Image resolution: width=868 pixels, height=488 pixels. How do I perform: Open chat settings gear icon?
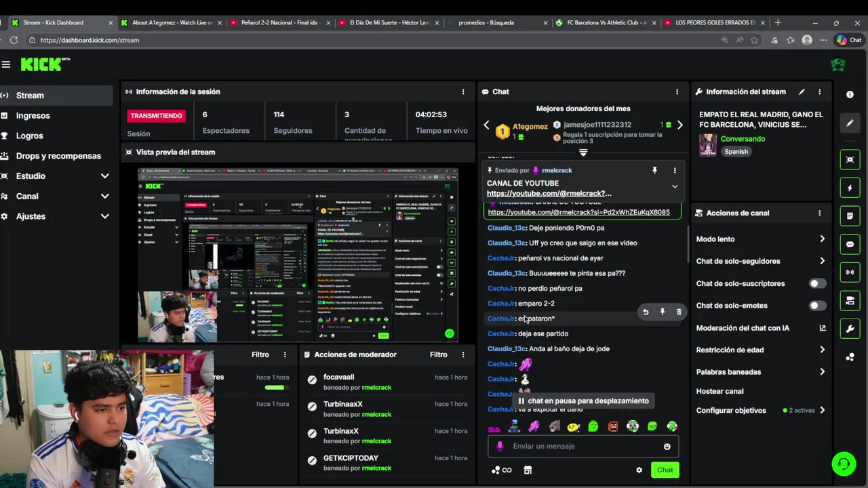(x=639, y=470)
